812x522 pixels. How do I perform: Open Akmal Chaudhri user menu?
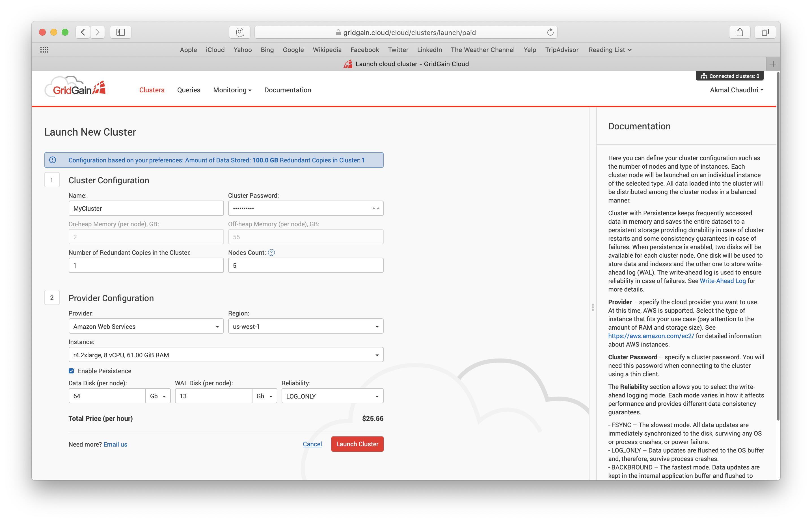click(x=736, y=90)
